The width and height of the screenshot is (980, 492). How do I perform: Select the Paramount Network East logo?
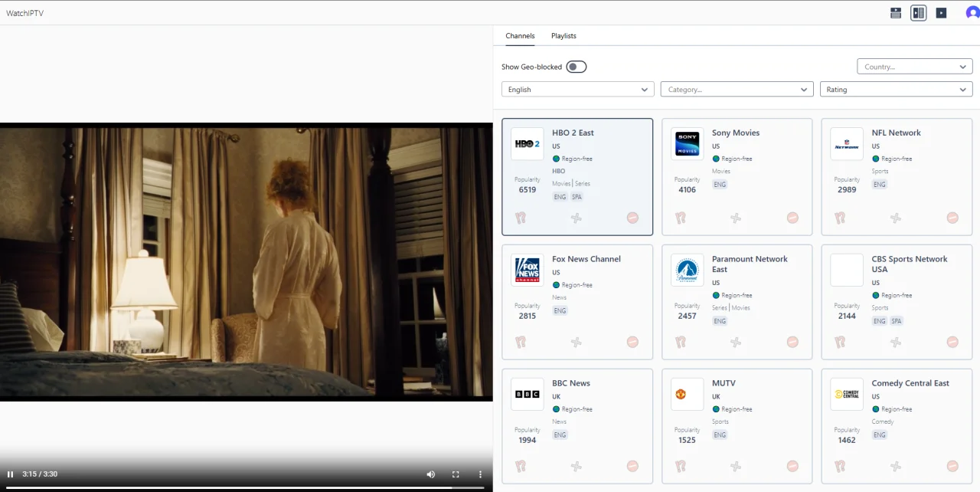pyautogui.click(x=688, y=270)
